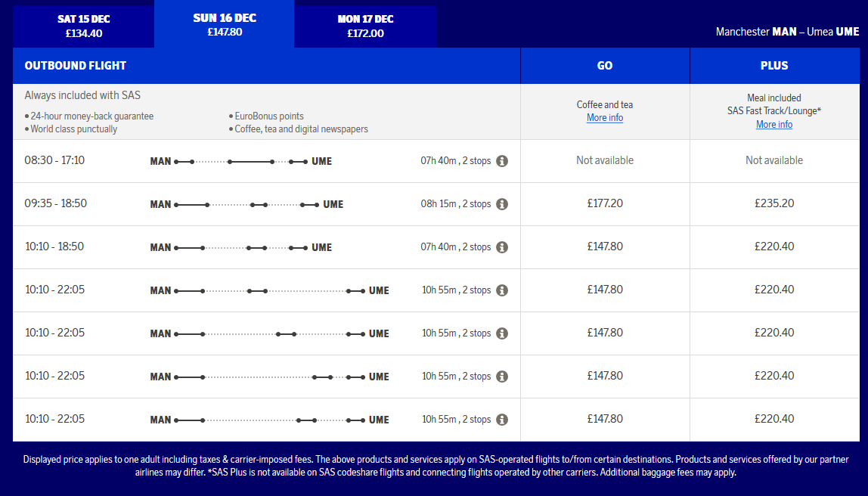Choose £235.20 PLUS fare for 09:35 flight
Screen dimensions: 868x496
click(774, 203)
